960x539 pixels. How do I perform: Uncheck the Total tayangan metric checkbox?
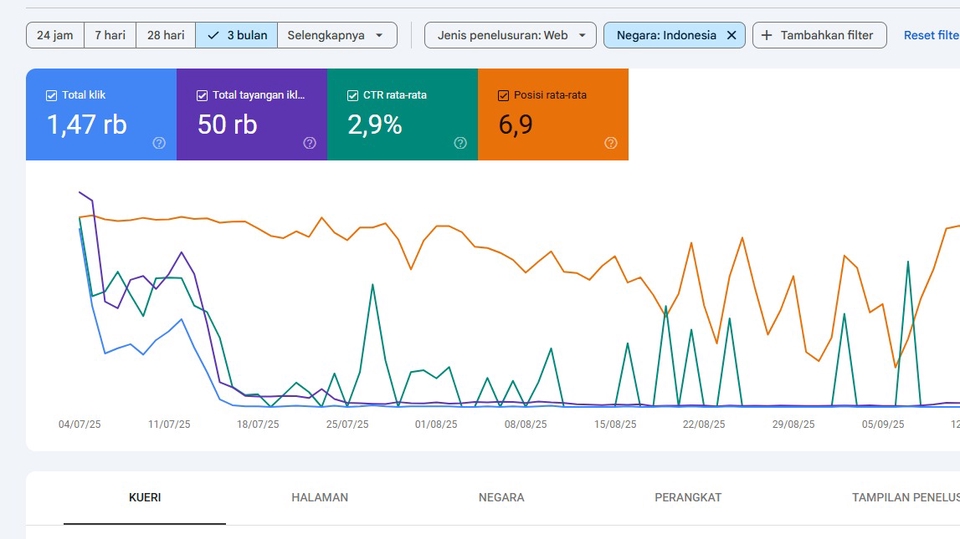(202, 96)
